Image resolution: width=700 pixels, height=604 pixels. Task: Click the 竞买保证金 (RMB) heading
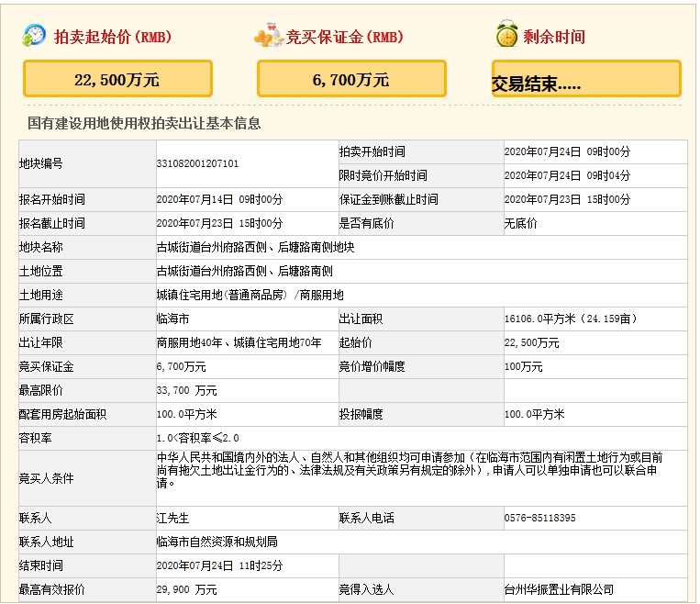tap(344, 37)
